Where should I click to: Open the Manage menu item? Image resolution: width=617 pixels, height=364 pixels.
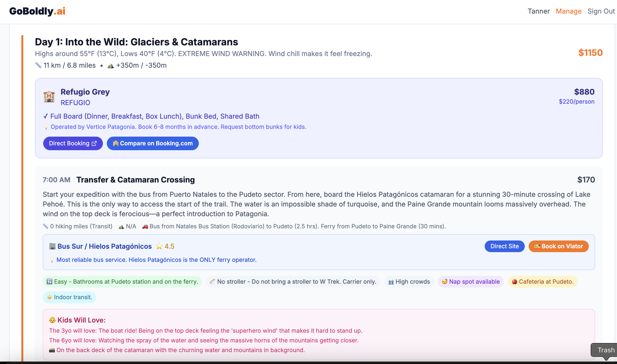(568, 11)
